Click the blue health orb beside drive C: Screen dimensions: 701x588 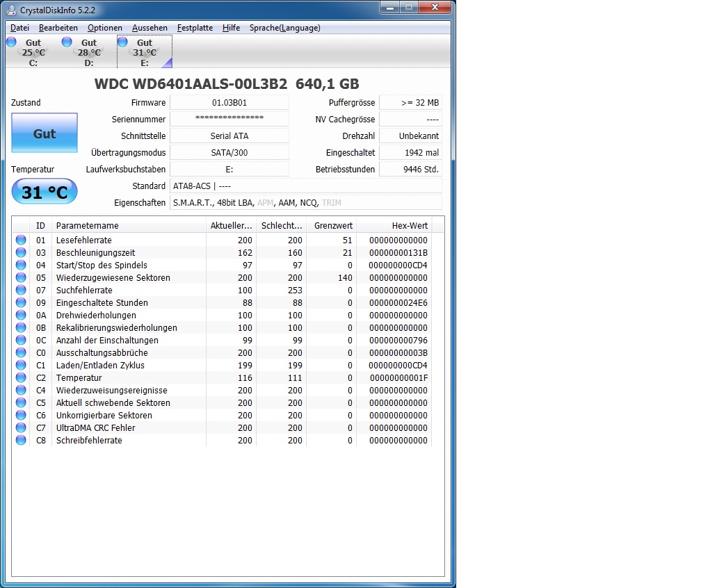[11, 42]
